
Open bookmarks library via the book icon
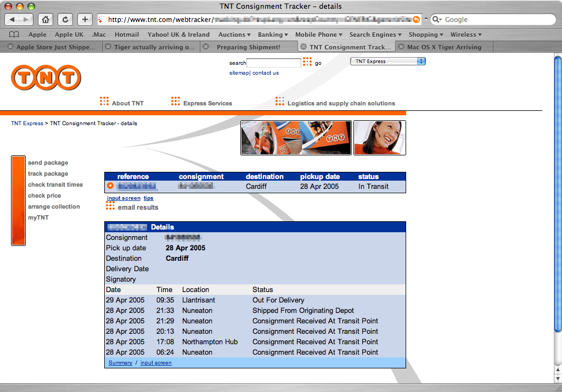click(14, 35)
